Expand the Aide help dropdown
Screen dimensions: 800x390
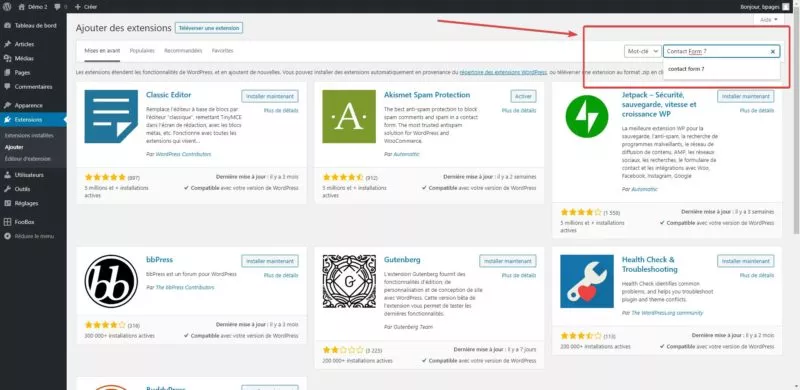pyautogui.click(x=768, y=19)
